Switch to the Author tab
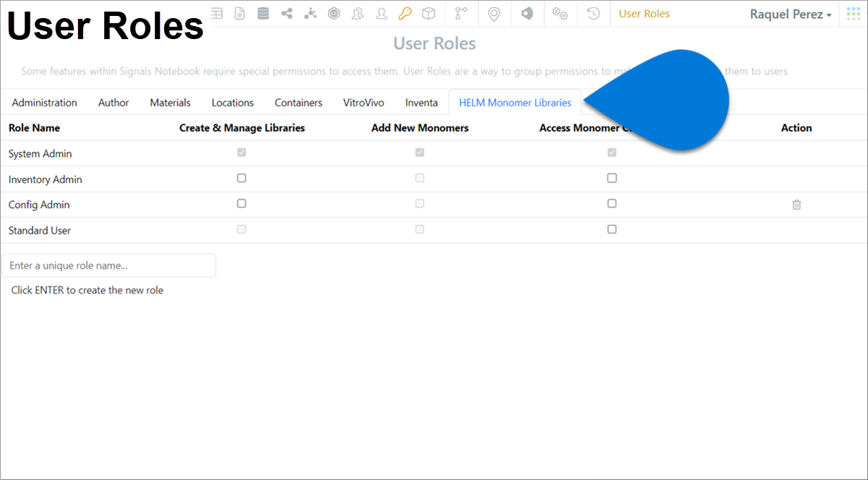This screenshot has width=868, height=480. click(x=114, y=103)
